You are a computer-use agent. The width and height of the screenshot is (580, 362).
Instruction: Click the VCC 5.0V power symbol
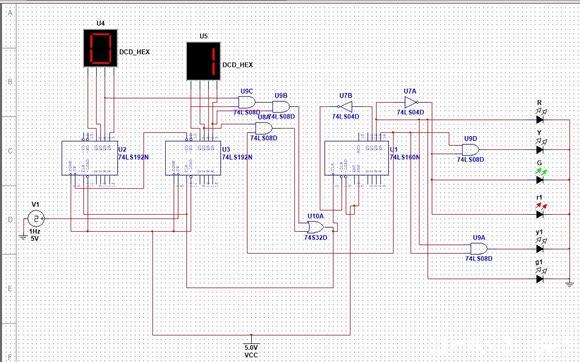pyautogui.click(x=251, y=347)
